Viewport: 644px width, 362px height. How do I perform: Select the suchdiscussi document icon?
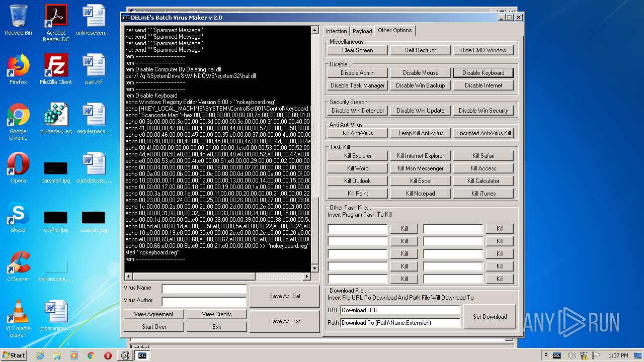(94, 168)
